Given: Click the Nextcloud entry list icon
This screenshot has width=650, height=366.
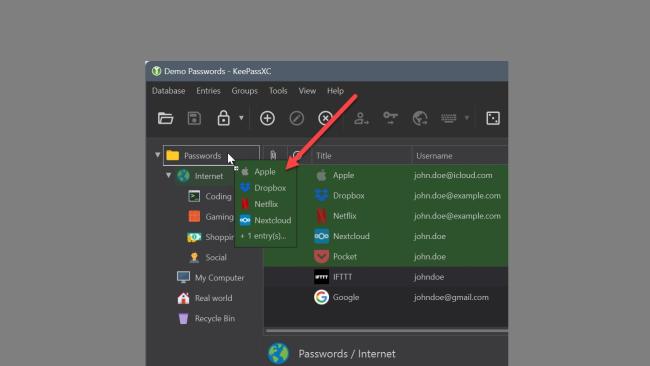Looking at the screenshot, I should [x=321, y=236].
